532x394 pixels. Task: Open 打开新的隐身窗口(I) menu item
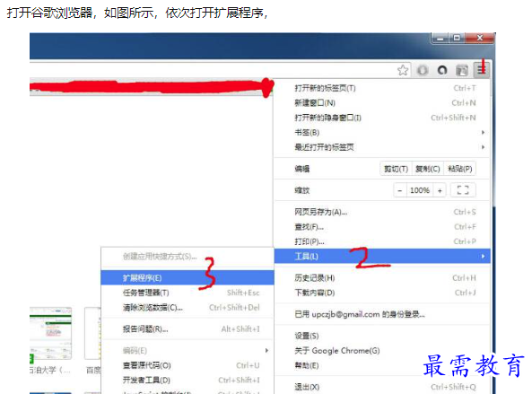click(381, 118)
